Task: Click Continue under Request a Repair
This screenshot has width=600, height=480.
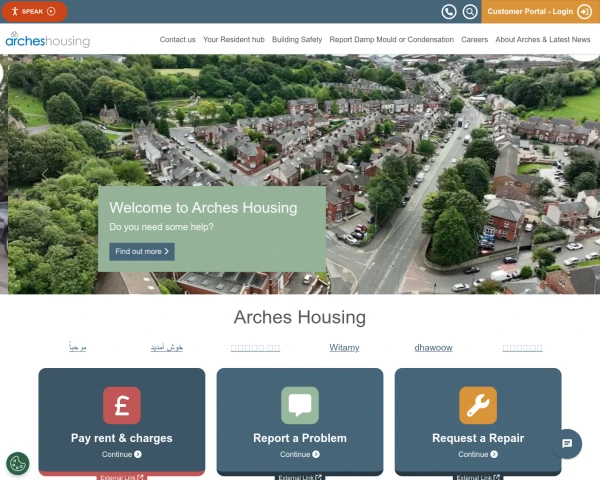Action: (x=478, y=454)
